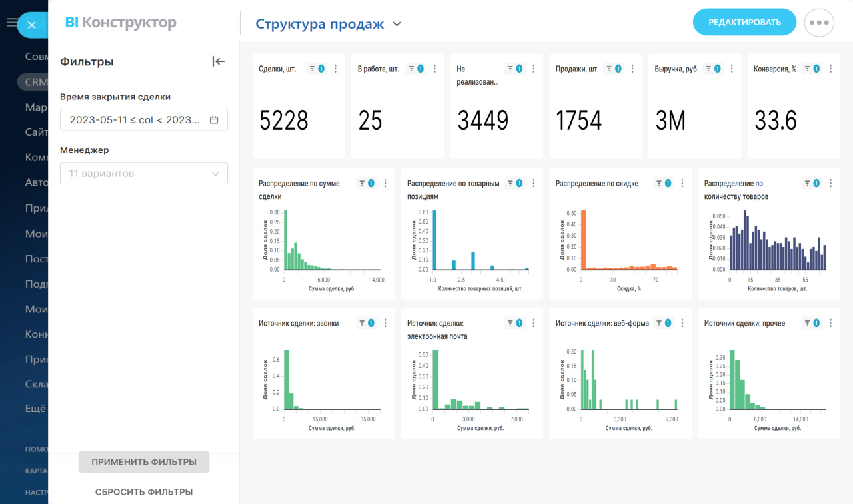Close the BI Конструктор slider panel

coord(31,25)
